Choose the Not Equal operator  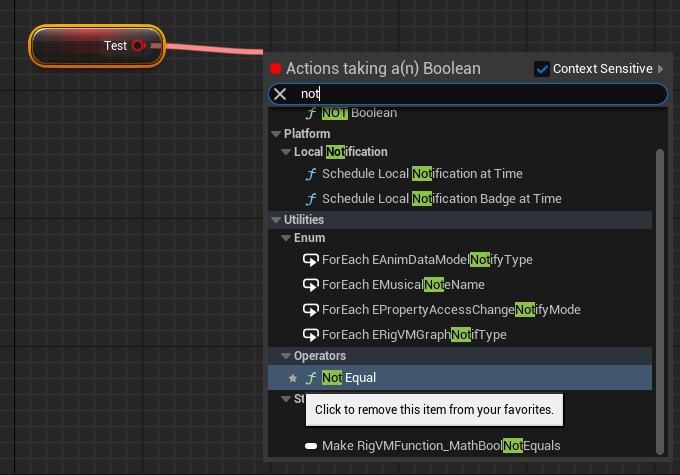pyautogui.click(x=460, y=378)
